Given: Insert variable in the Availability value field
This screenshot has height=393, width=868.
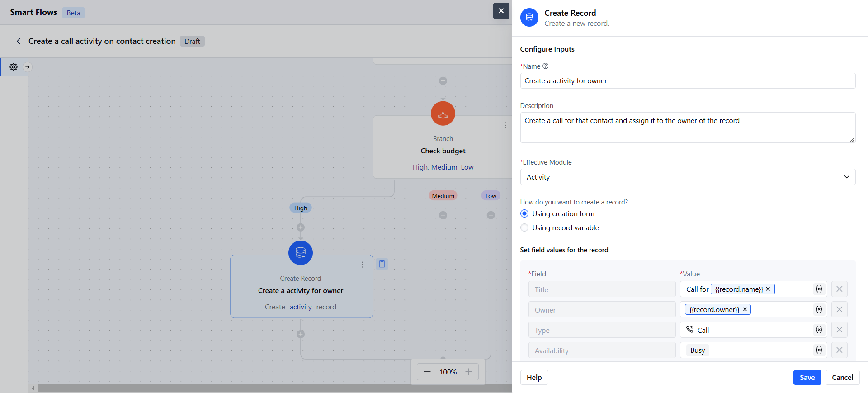Looking at the screenshot, I should [819, 350].
